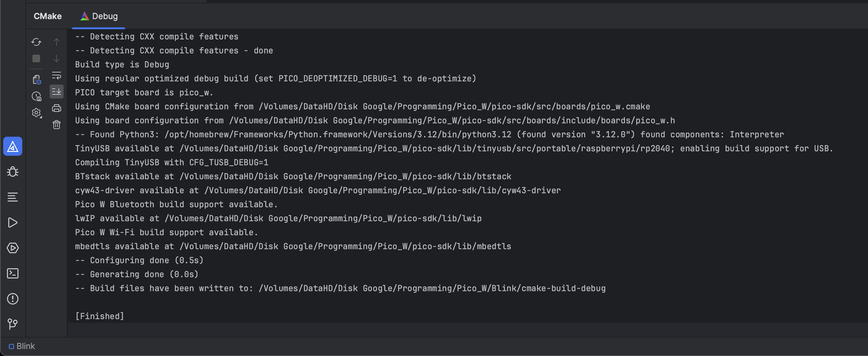Viewport: 868px width, 356px height.
Task: Click '-- Configuring done (0.5s)' line
Action: tap(139, 260)
